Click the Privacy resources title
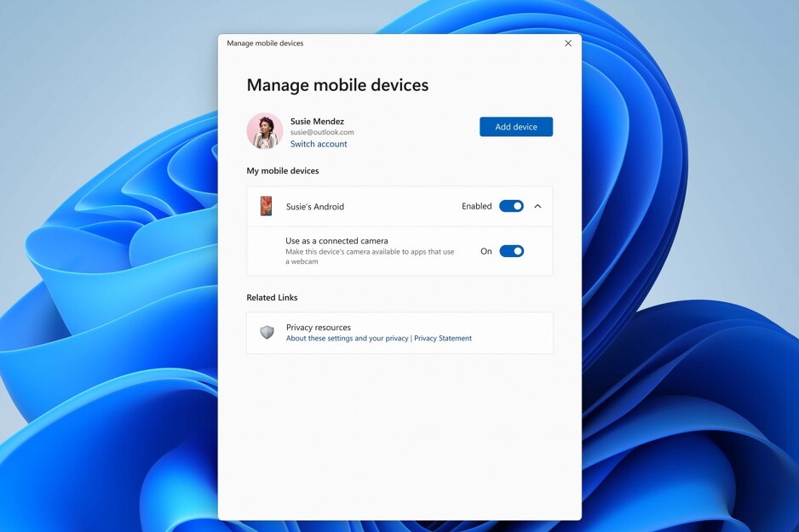The width and height of the screenshot is (799, 532). coord(319,328)
